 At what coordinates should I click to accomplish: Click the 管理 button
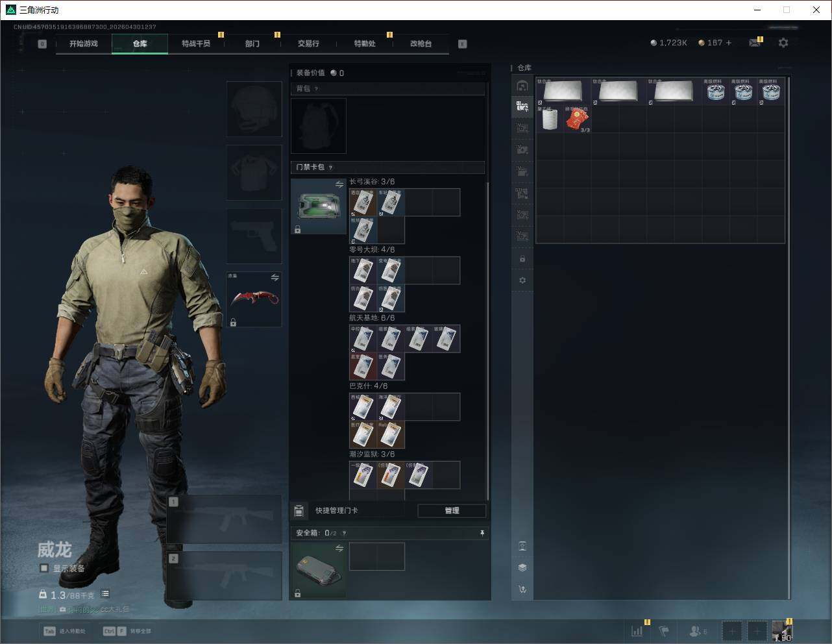452,510
